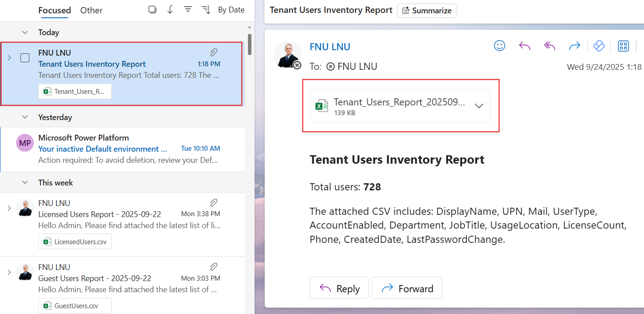This screenshot has height=314, width=644.
Task: Click the select-all messages icon
Action: 152,10
